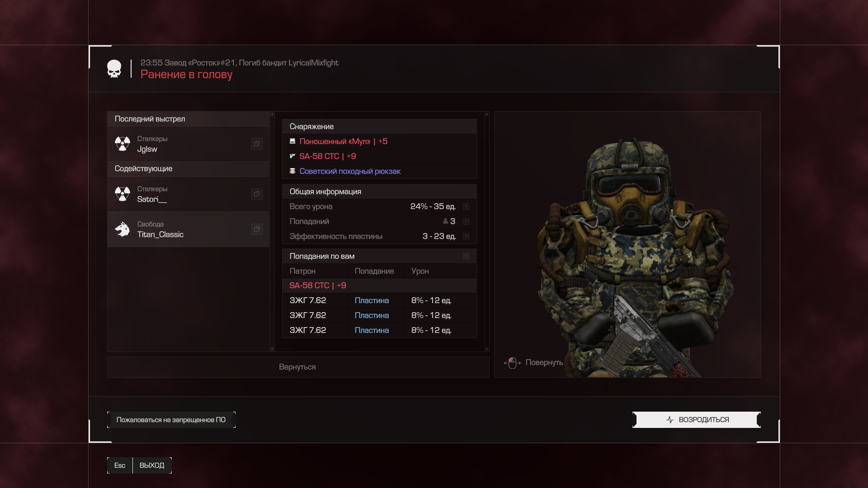
Task: Click Вернуться button
Action: pos(298,367)
